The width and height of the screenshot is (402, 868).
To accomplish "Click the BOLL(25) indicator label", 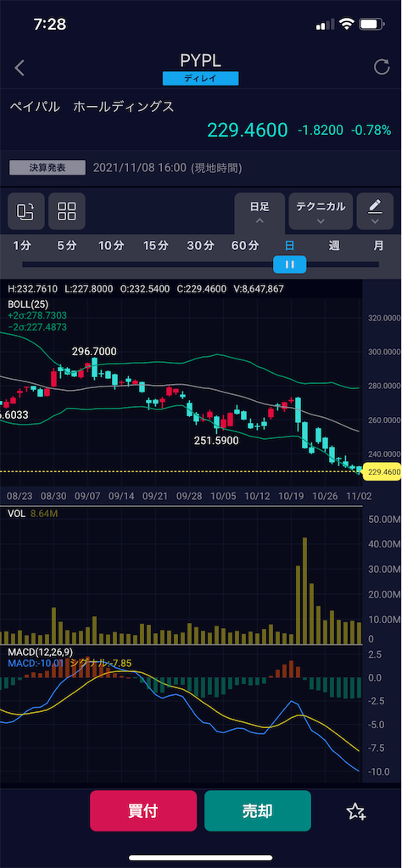I will point(28,304).
